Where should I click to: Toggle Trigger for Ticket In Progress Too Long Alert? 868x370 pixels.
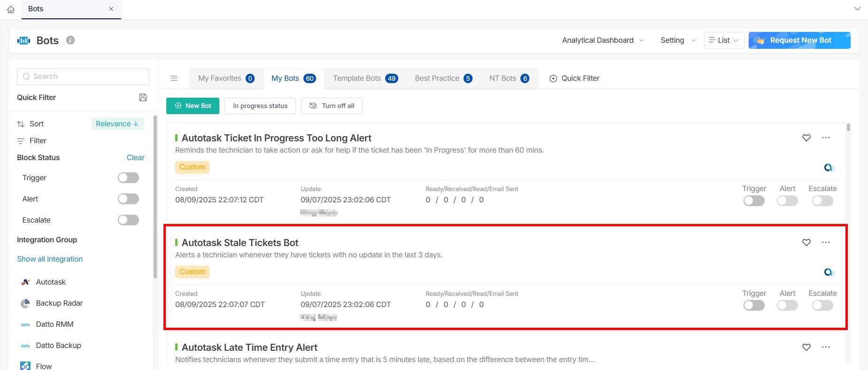[754, 201]
